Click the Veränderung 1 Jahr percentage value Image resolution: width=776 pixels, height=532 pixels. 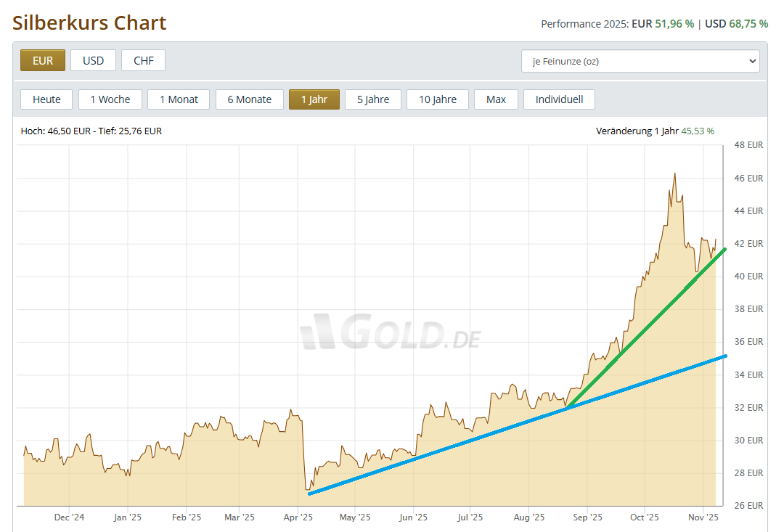(698, 131)
